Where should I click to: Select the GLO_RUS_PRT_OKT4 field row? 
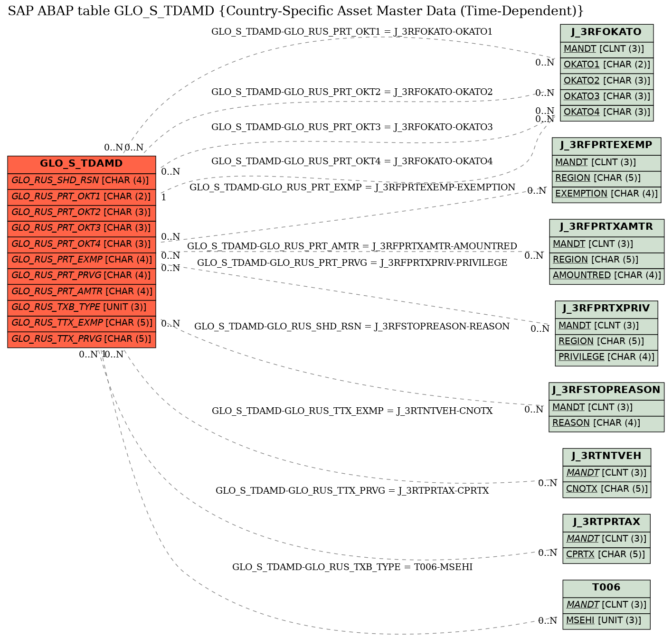point(82,244)
